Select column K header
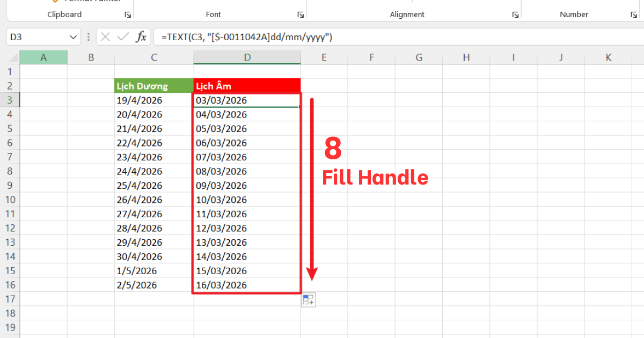Image resolution: width=644 pixels, height=338 pixels. (608, 57)
